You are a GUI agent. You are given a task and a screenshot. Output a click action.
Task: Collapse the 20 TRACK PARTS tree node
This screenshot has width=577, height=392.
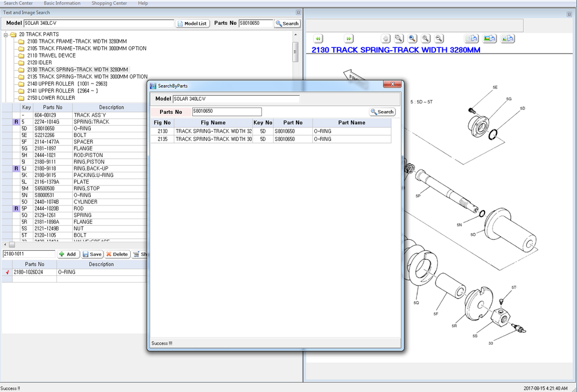pyautogui.click(x=6, y=34)
